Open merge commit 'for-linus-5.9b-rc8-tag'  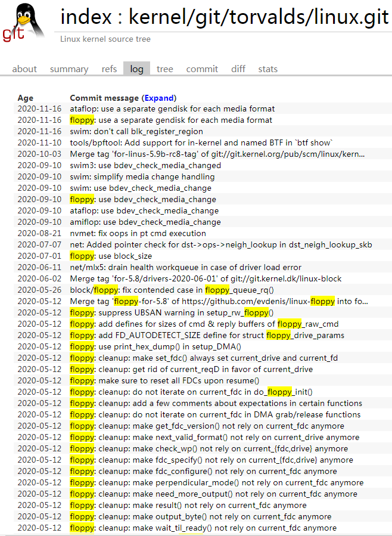coord(217,154)
